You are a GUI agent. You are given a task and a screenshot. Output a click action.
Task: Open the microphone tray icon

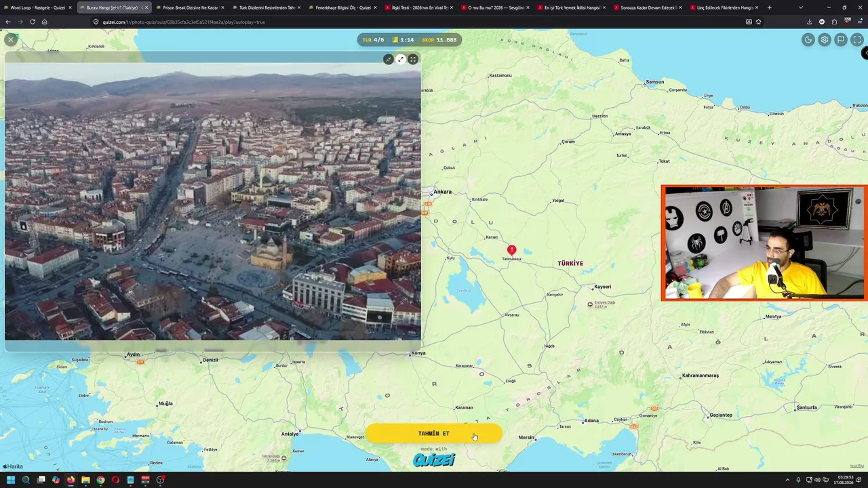[x=798, y=480]
